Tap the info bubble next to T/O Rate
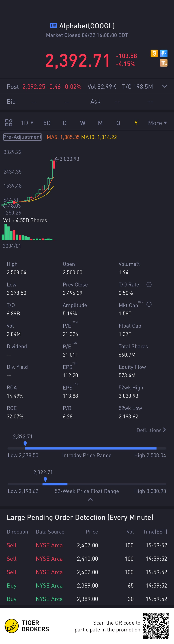Viewport: 174px width, 644px height. pyautogui.click(x=149, y=285)
